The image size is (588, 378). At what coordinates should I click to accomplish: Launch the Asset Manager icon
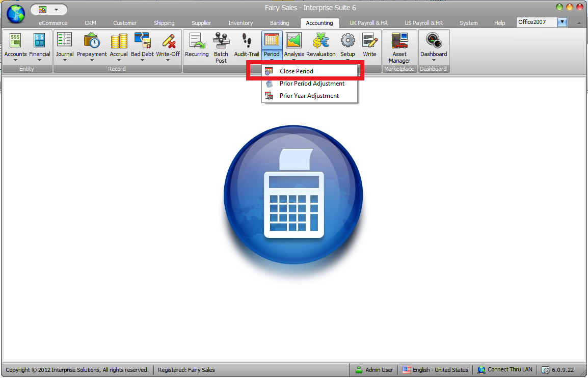coord(399,41)
